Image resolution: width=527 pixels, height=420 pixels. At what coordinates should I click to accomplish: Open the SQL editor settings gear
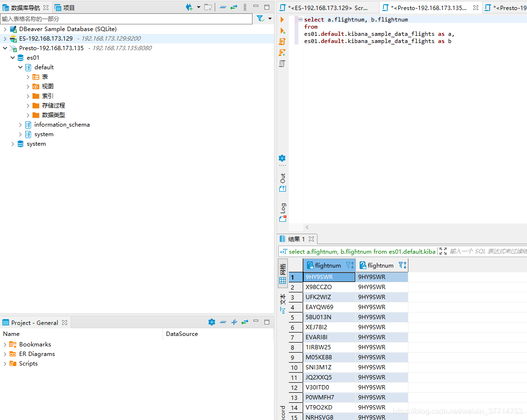[282, 158]
